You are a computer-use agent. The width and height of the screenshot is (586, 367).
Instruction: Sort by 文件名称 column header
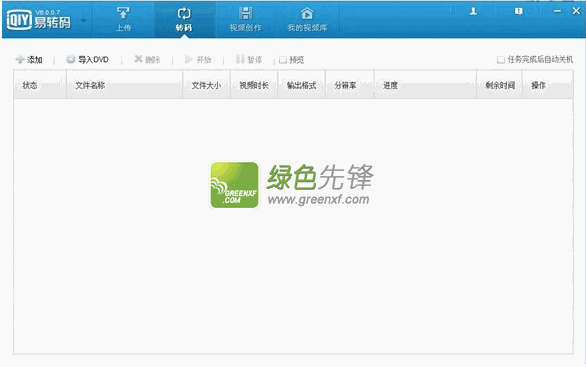pos(124,85)
